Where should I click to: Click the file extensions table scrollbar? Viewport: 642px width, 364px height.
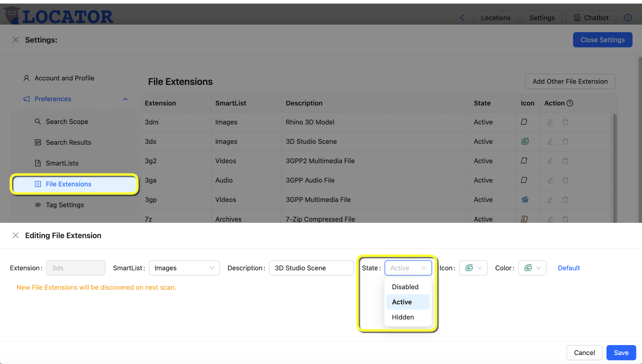615,168
